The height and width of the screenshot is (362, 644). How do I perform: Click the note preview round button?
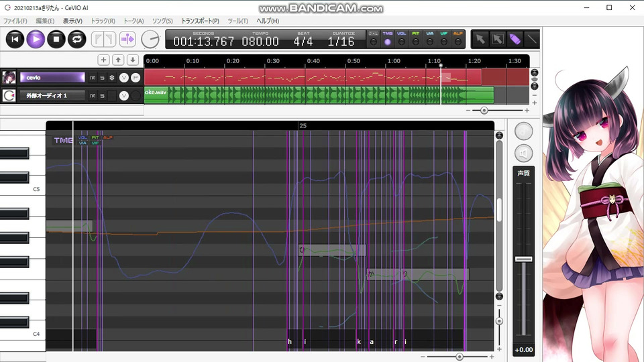(x=524, y=131)
